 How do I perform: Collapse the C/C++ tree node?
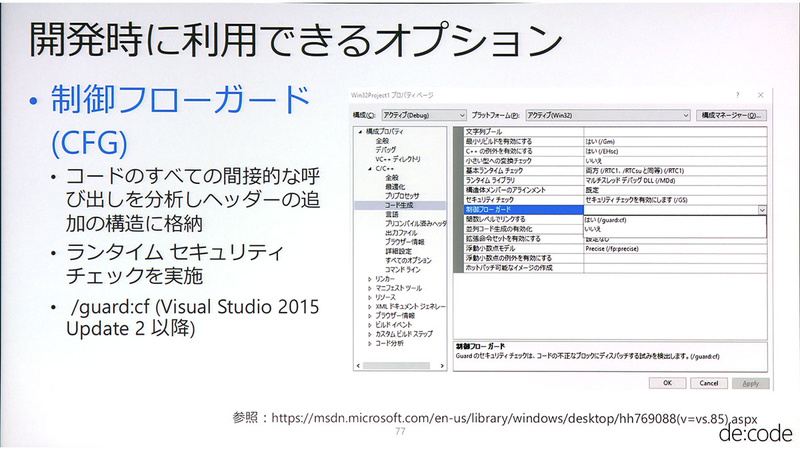(x=370, y=168)
